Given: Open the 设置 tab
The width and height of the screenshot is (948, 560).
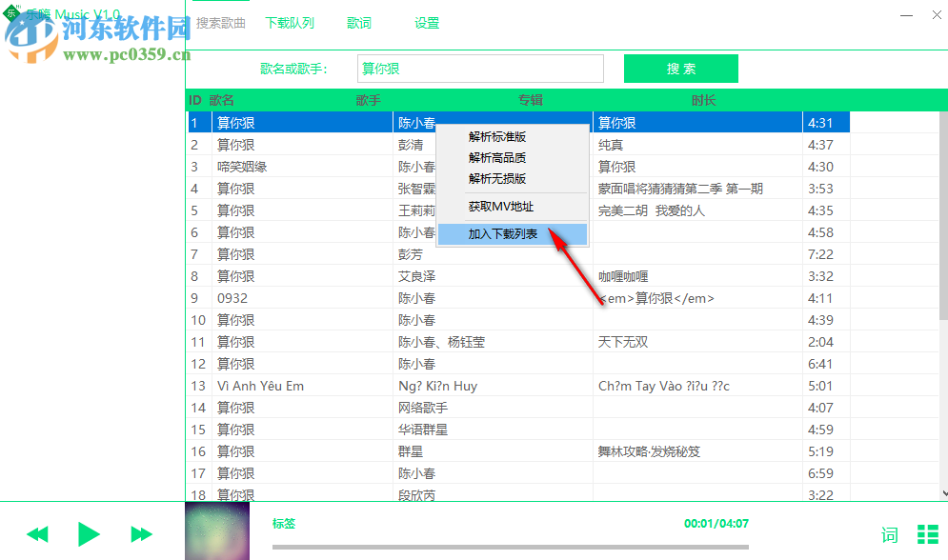Looking at the screenshot, I should tap(427, 23).
